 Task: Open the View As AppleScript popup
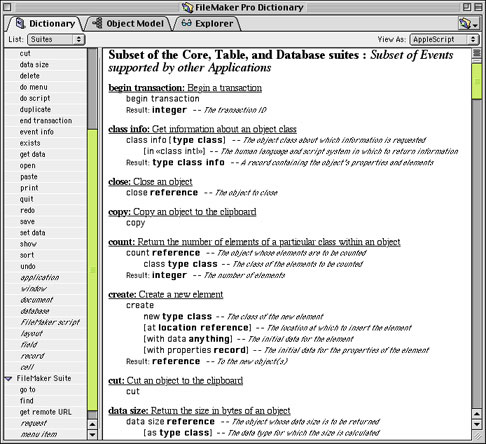(x=444, y=39)
